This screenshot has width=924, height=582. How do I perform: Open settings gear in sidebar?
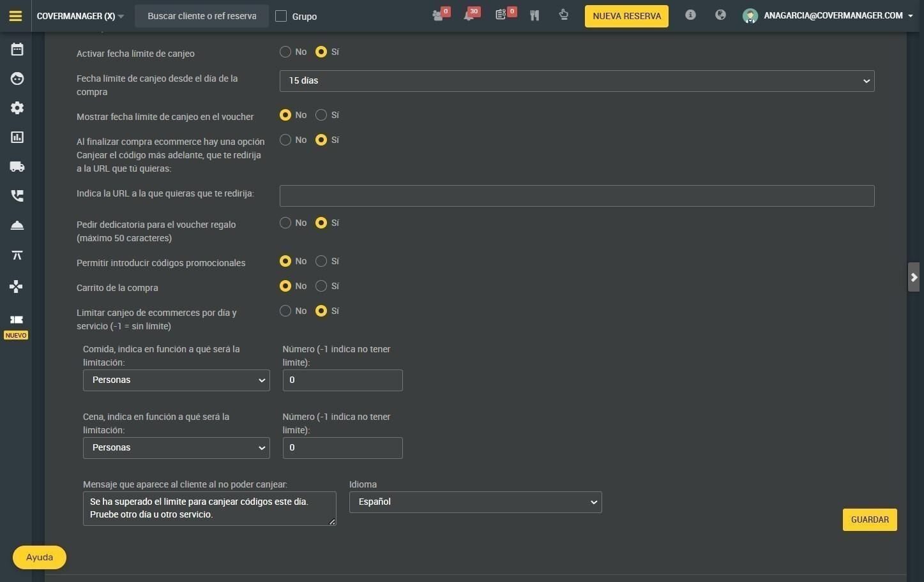(x=17, y=108)
